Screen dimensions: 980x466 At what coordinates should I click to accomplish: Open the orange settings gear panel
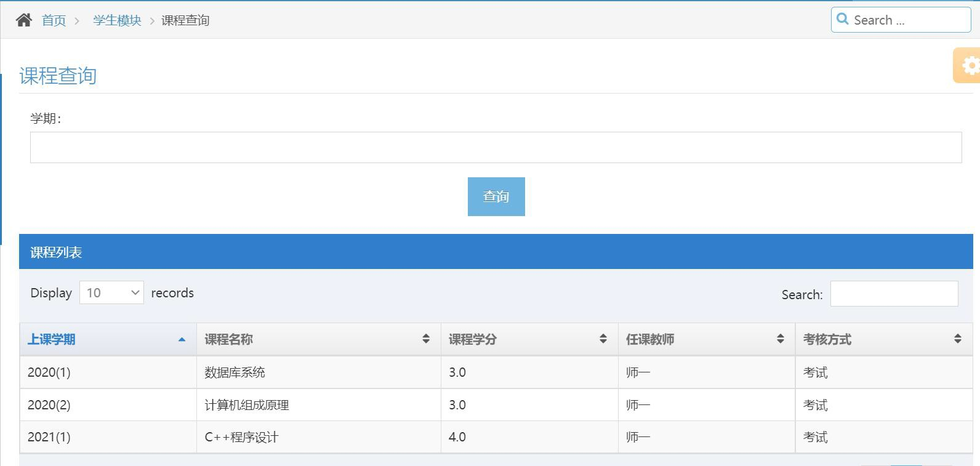[968, 65]
